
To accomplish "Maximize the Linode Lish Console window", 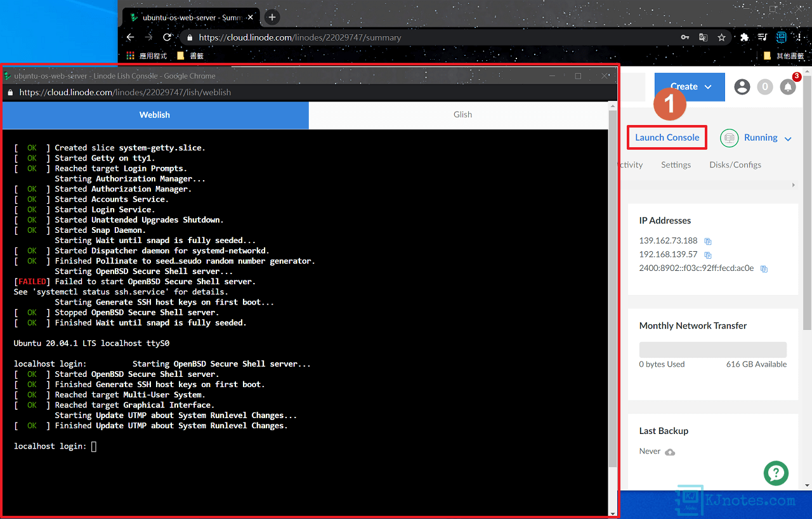I will click(x=578, y=76).
